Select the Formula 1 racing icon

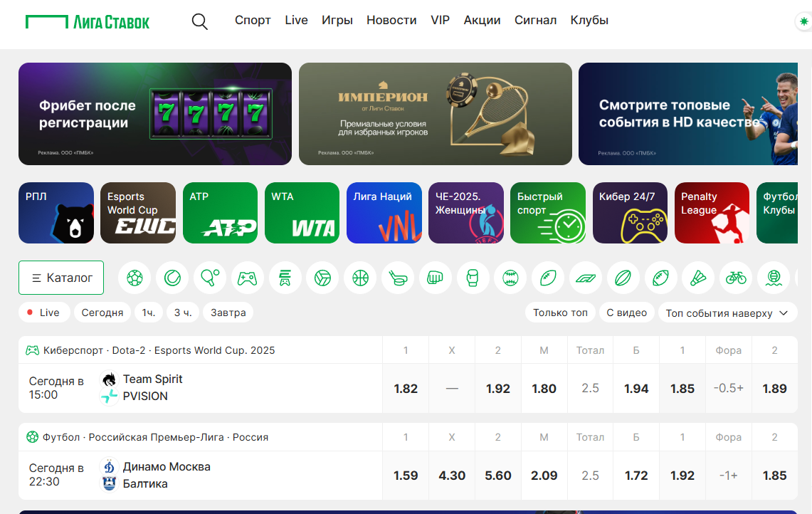point(586,278)
